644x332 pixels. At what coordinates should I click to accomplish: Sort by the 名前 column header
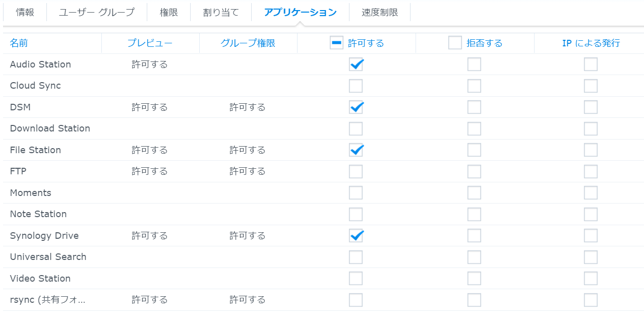click(x=19, y=43)
